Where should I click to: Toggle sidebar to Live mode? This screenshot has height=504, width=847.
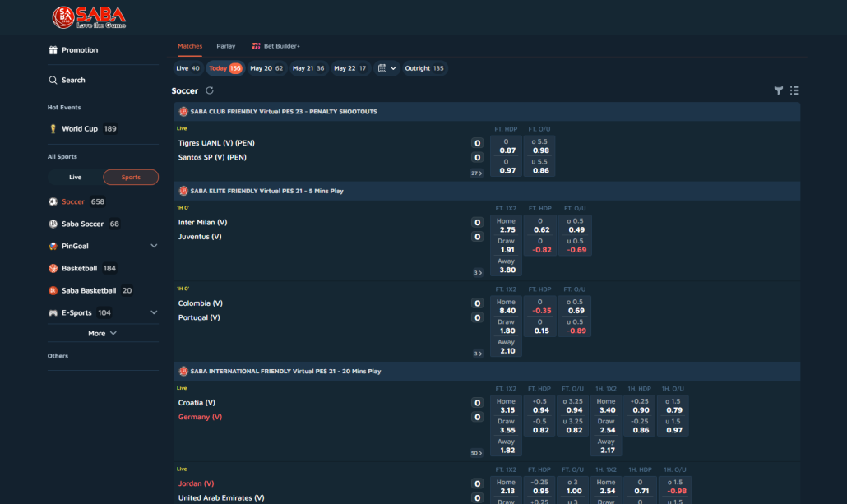[x=75, y=178]
